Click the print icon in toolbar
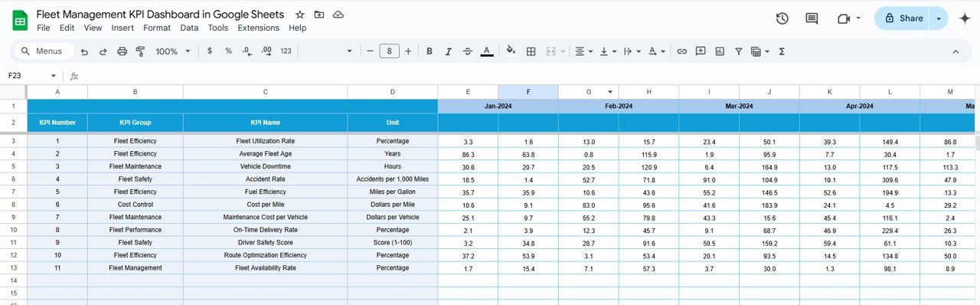 tap(122, 51)
